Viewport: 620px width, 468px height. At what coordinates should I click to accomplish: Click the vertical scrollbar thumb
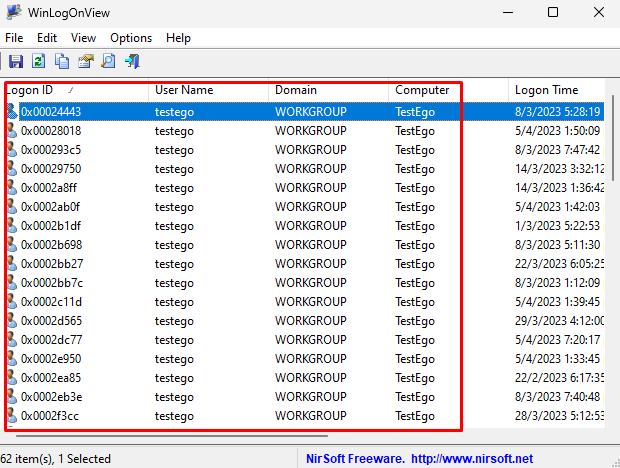[612, 137]
